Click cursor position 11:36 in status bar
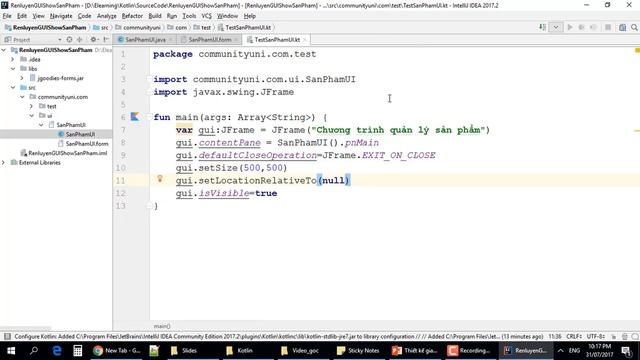This screenshot has width=640, height=360. (555, 336)
